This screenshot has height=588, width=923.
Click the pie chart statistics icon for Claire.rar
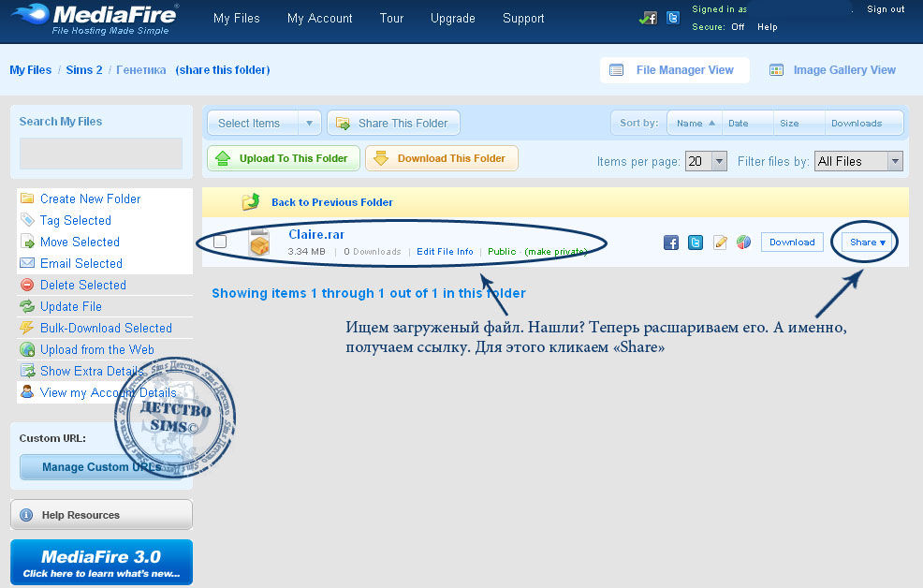point(743,242)
